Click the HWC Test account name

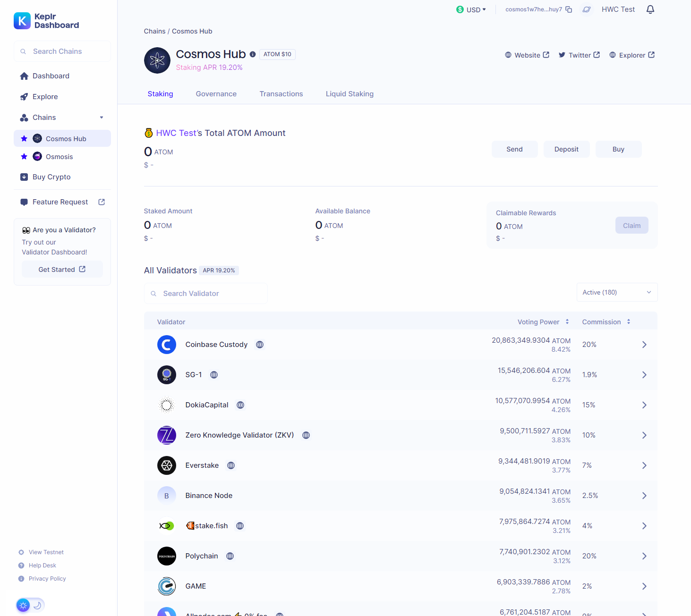tap(618, 9)
